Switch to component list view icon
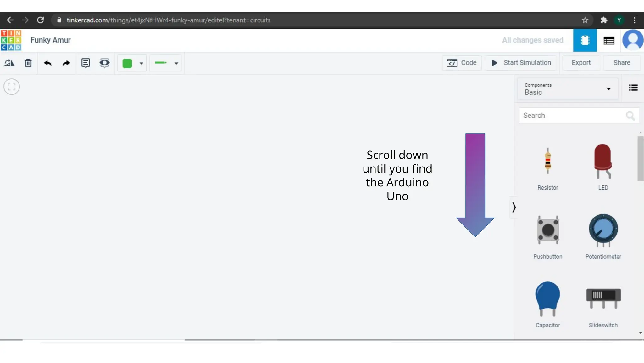This screenshot has width=644, height=363. tap(609, 40)
